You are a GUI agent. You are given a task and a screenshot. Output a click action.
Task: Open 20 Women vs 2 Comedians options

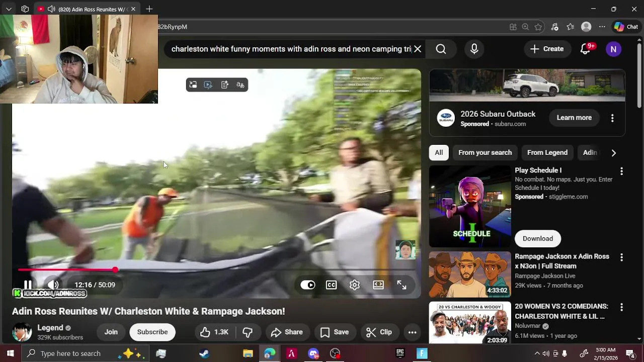click(621, 307)
